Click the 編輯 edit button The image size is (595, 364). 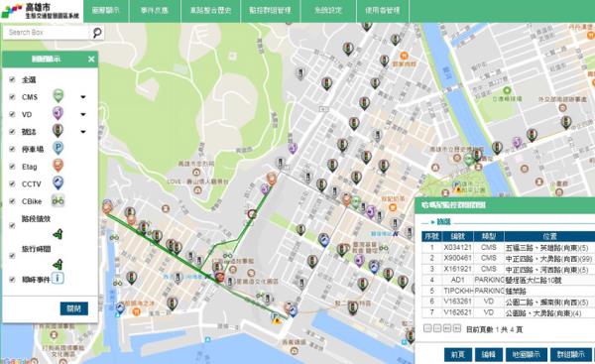point(489,355)
